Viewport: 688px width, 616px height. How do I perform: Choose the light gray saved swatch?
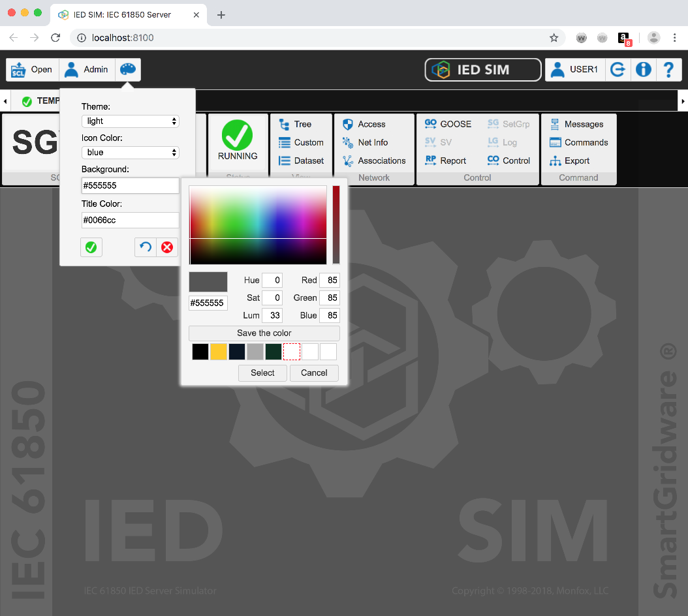(255, 352)
